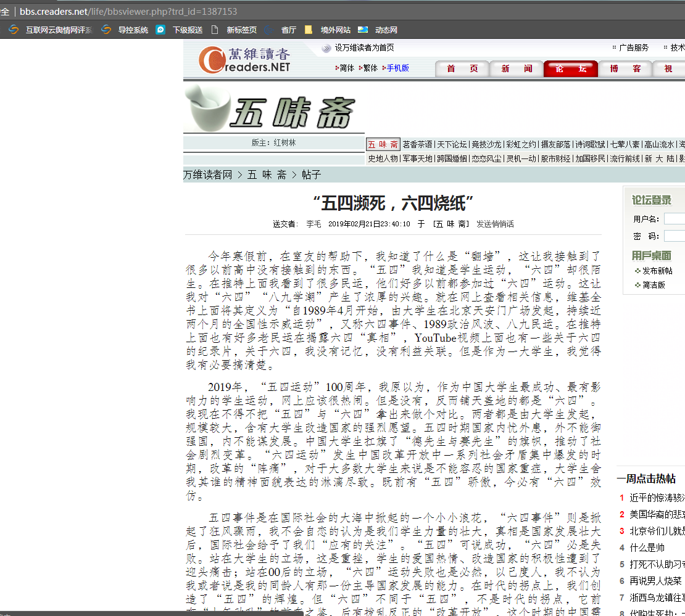This screenshot has width=685, height=616.
Task: Click 发布新帖 to post new thread
Action: 657,271
